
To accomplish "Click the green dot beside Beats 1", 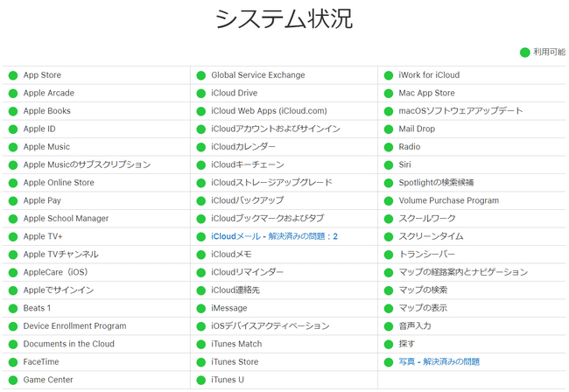I will (13, 309).
